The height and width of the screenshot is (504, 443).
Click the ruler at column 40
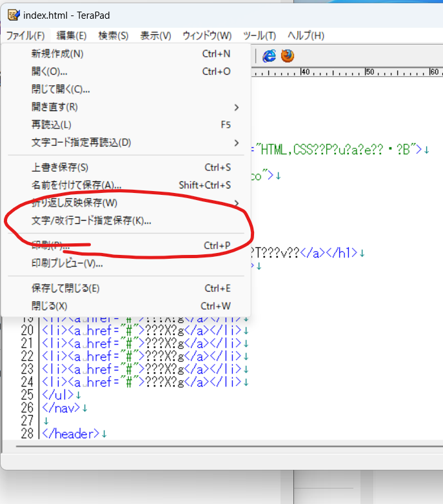pos(305,72)
